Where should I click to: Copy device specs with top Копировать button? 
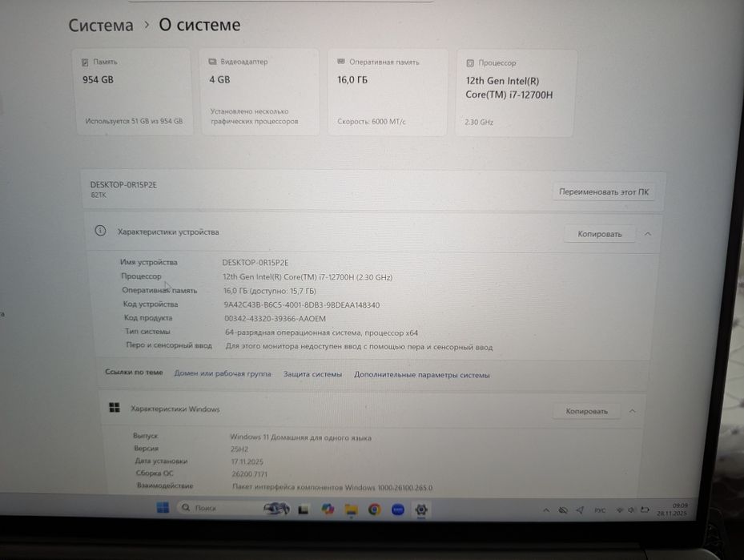599,234
